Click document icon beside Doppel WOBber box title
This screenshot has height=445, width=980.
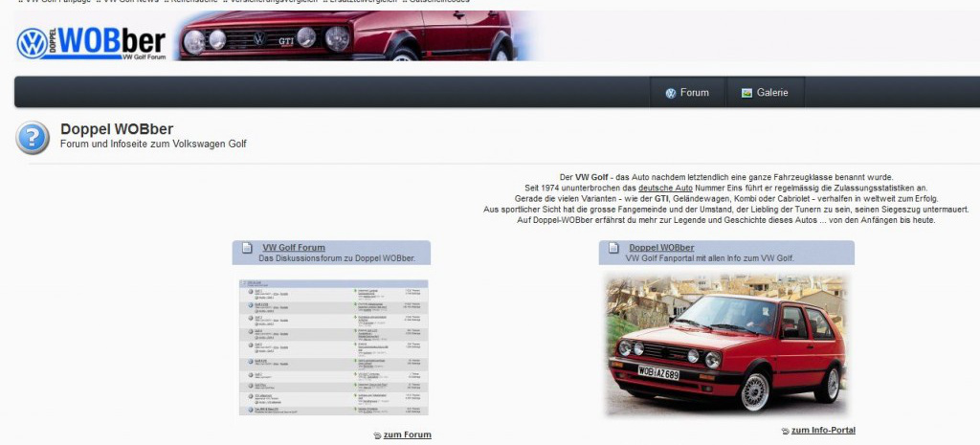613,249
